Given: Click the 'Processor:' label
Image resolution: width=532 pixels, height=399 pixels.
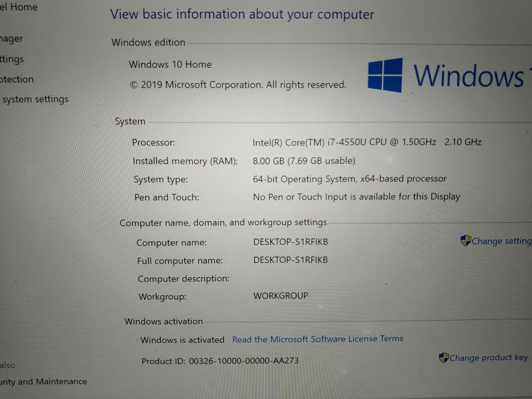Looking at the screenshot, I should [154, 142].
